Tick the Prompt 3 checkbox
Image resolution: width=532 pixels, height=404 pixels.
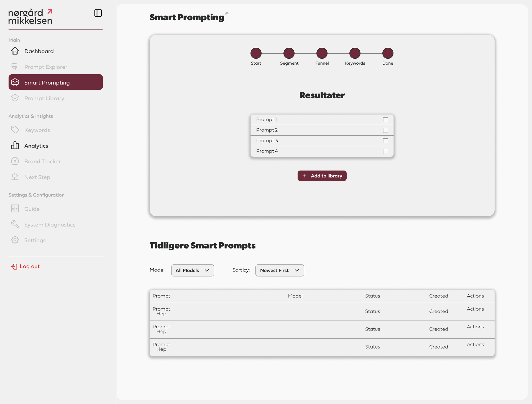(x=385, y=141)
